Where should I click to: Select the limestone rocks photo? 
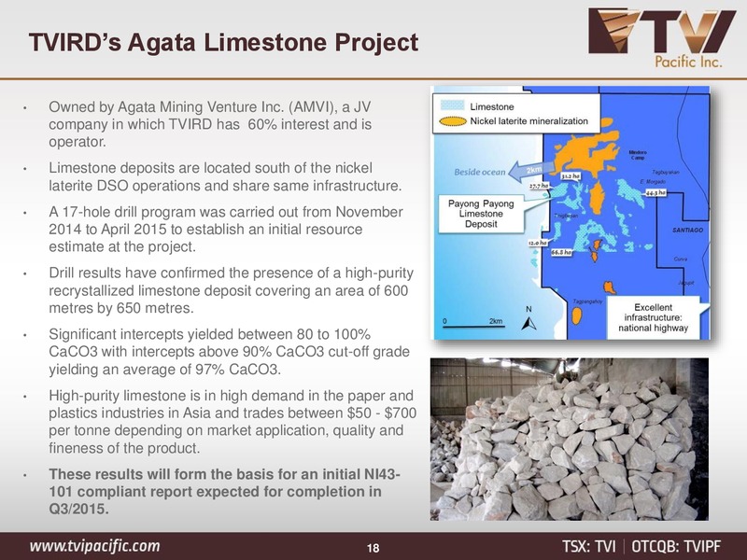tap(570, 439)
